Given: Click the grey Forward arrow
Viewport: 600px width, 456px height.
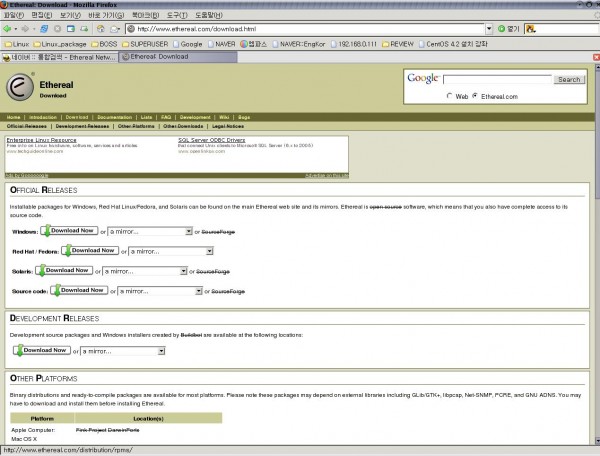Looking at the screenshot, I should tap(25, 29).
